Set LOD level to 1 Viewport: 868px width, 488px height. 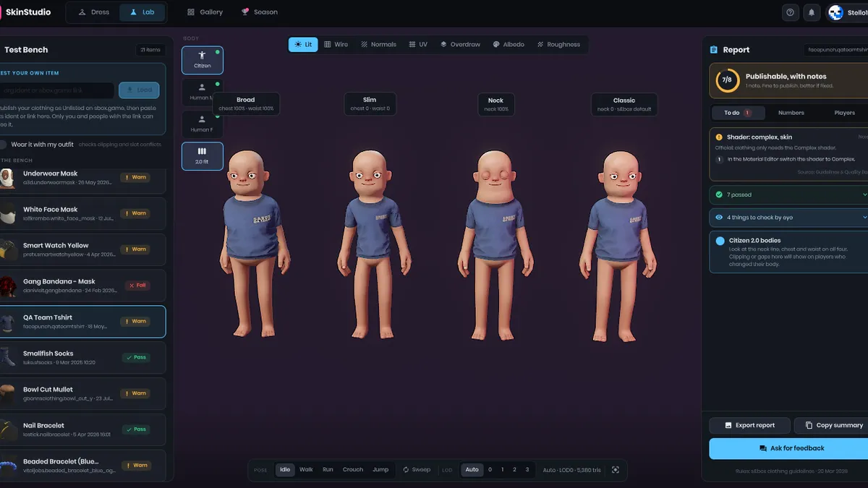click(502, 470)
